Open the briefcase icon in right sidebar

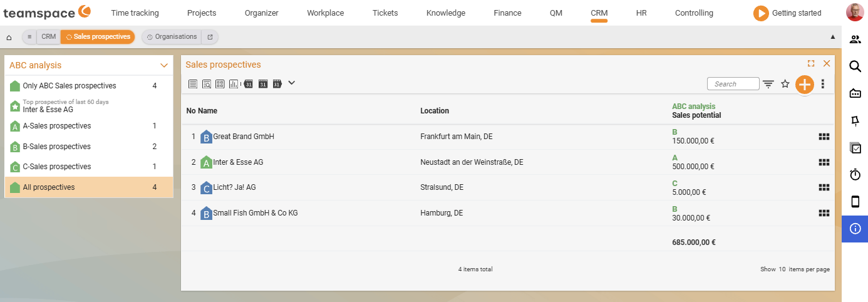click(x=855, y=93)
